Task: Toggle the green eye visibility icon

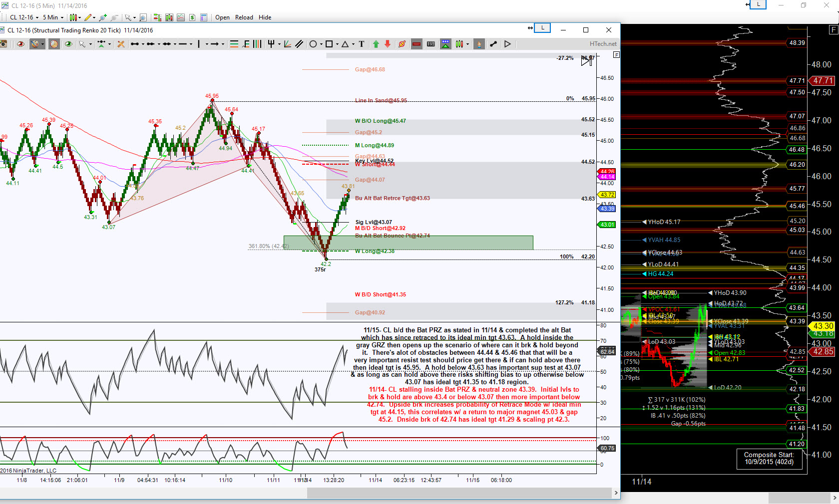Action: tap(68, 44)
